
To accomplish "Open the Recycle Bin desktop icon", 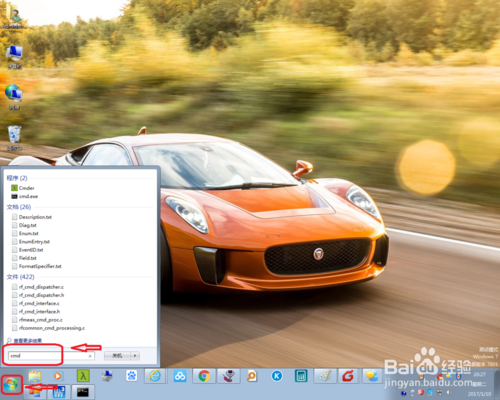I will click(14, 138).
